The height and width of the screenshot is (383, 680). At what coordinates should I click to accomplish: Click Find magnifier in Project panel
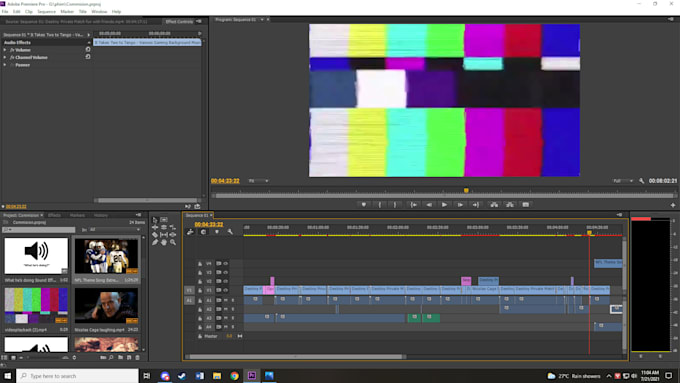[x=111, y=357]
